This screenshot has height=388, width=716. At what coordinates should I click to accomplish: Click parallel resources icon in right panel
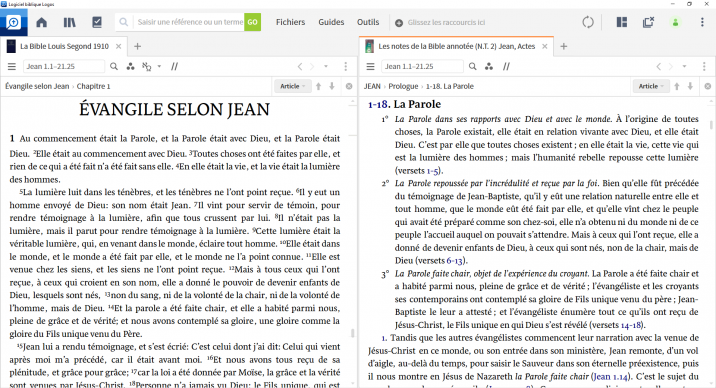506,67
